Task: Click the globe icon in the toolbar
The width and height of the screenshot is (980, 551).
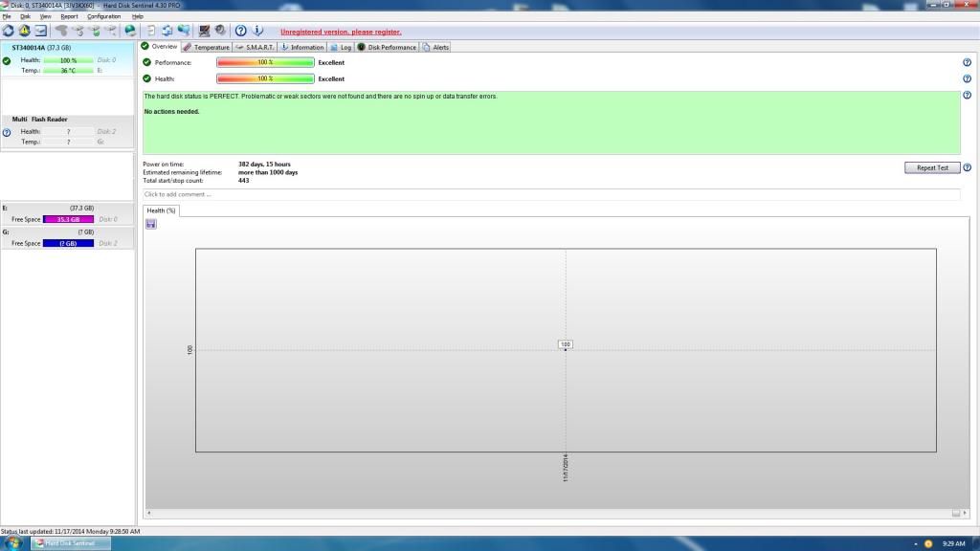Action: (130, 31)
